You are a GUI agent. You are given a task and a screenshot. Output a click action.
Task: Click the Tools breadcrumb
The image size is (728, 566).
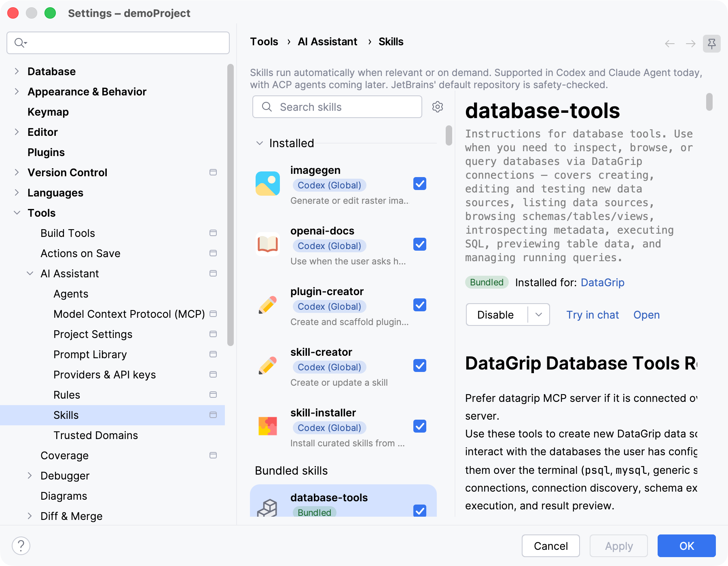[264, 42]
